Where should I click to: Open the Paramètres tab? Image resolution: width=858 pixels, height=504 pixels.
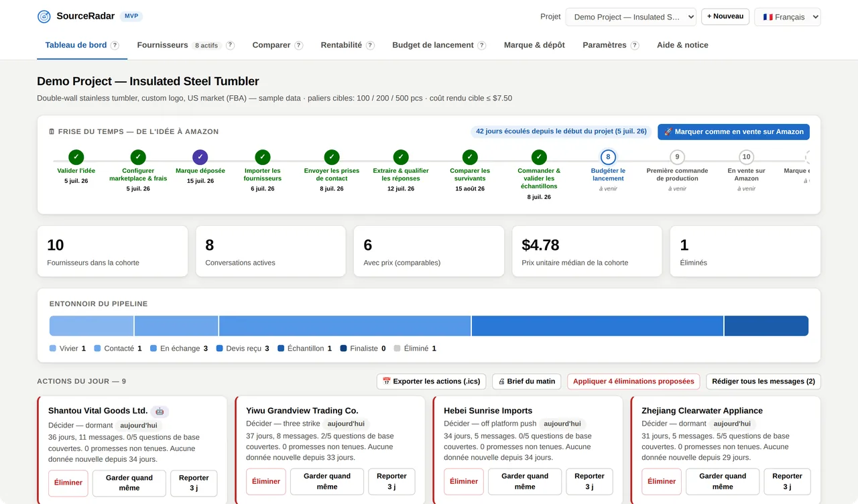click(x=605, y=45)
